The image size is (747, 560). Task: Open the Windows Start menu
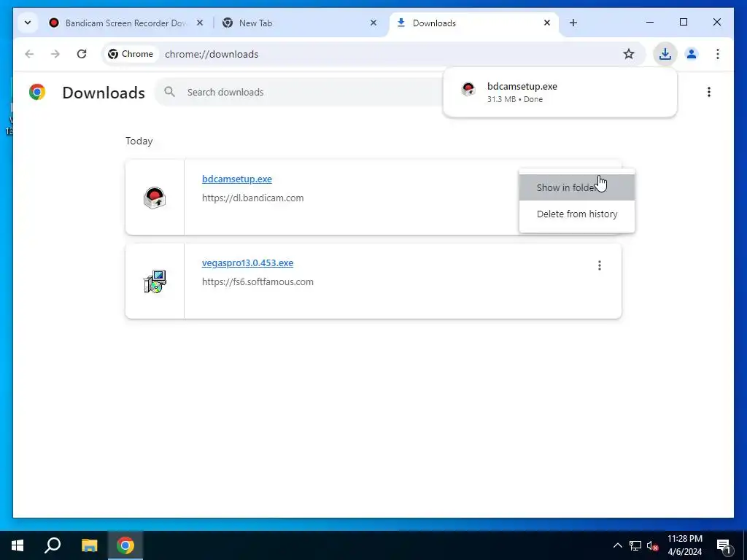[x=18, y=545]
